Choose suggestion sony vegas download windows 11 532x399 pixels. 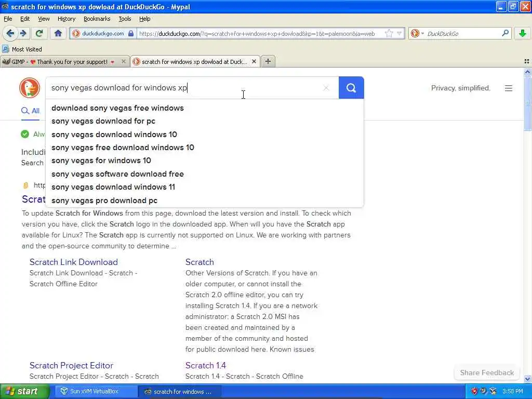click(x=205, y=187)
